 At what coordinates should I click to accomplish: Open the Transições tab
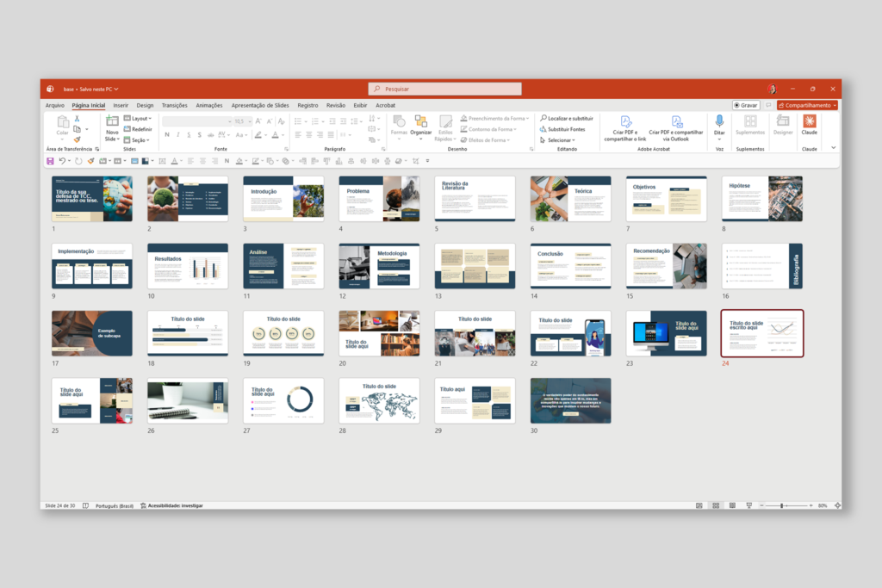[174, 105]
